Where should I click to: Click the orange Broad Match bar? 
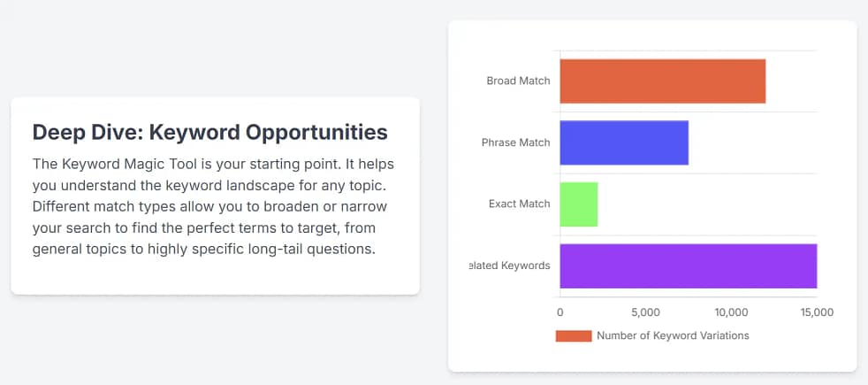tap(662, 81)
